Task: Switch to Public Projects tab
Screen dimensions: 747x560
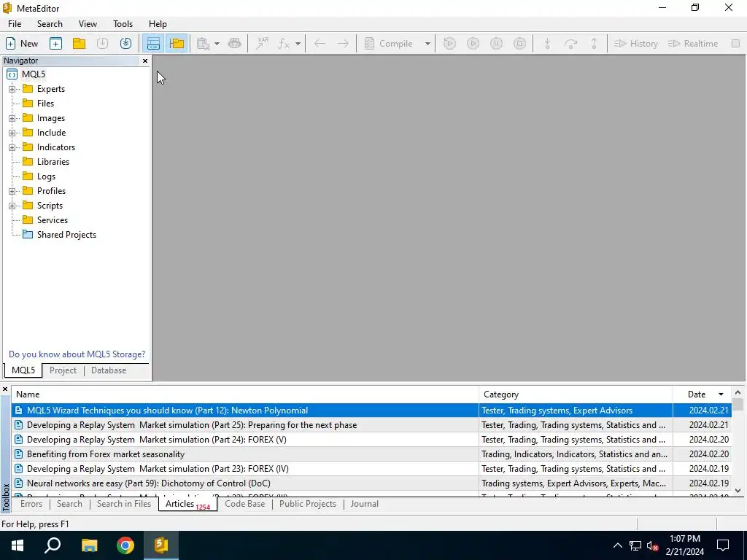Action: point(308,504)
